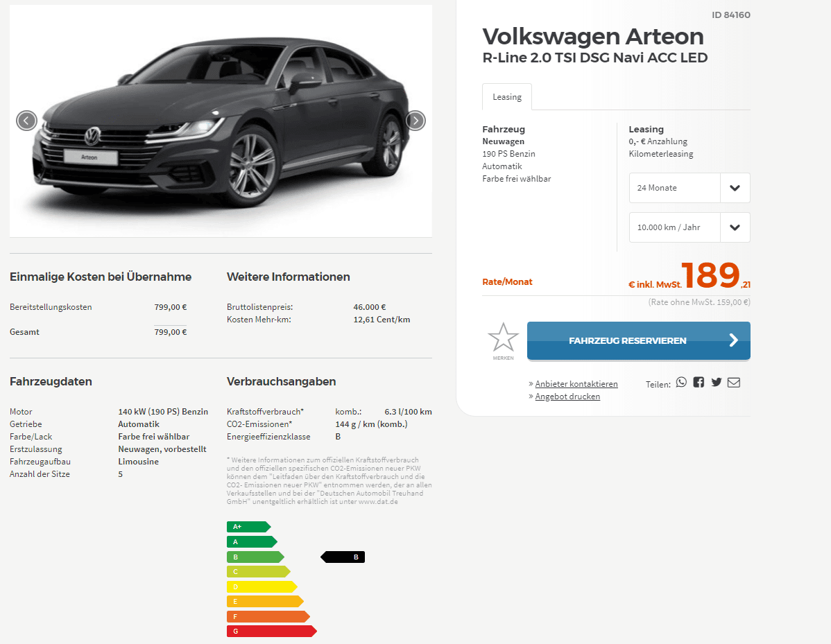The height and width of the screenshot is (644, 831).
Task: Click the Volkswagen Arteon title
Action: coord(593,37)
